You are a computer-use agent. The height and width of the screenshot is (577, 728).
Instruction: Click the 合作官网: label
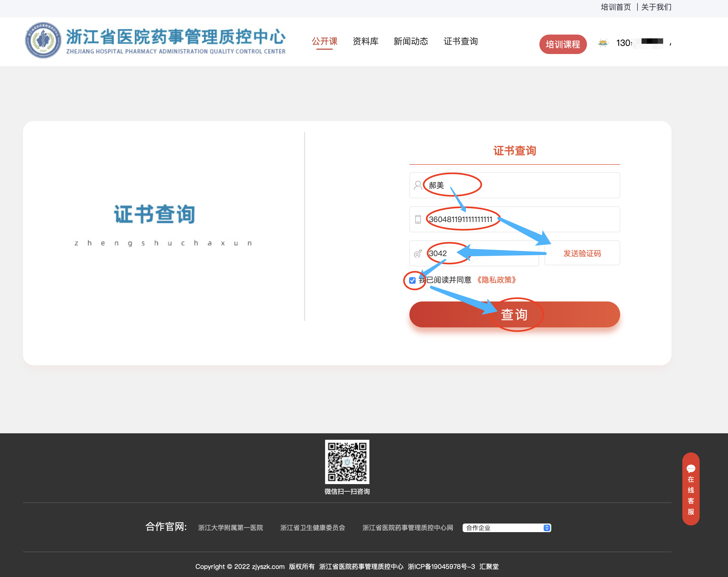pos(166,527)
